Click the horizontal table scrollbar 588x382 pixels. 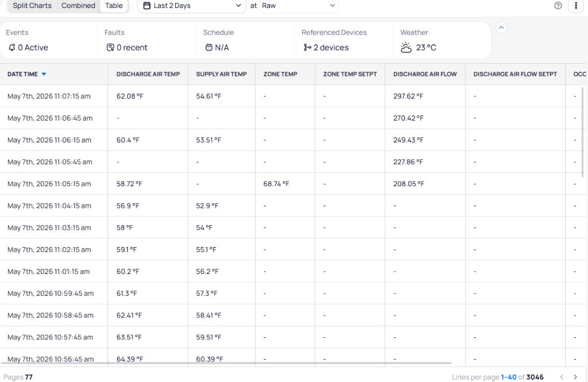coord(226,363)
